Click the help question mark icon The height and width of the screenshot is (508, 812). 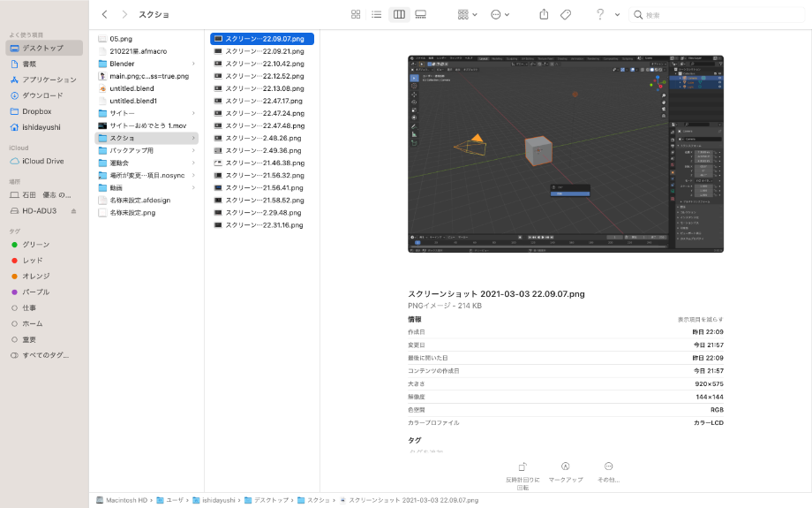[599, 14]
